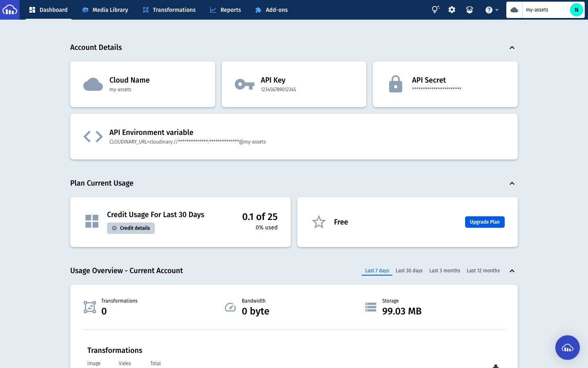Open Credit details
Image resolution: width=588 pixels, height=368 pixels.
[131, 228]
